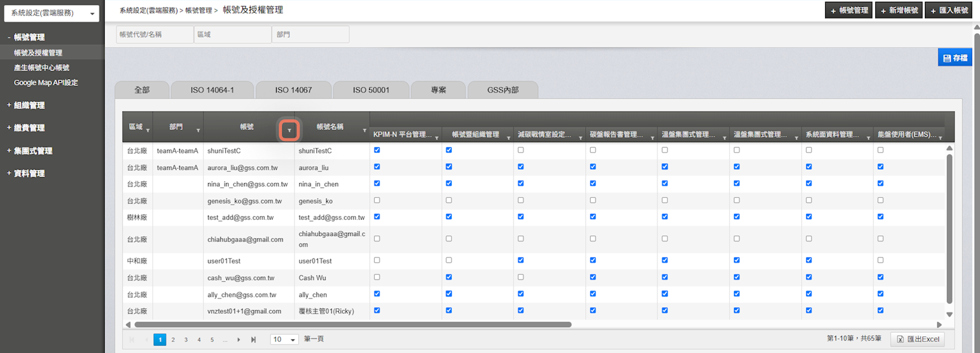Toggle KPIM-N checkbox for shuniTestC row
Screen dimensions: 980x353
377,150
